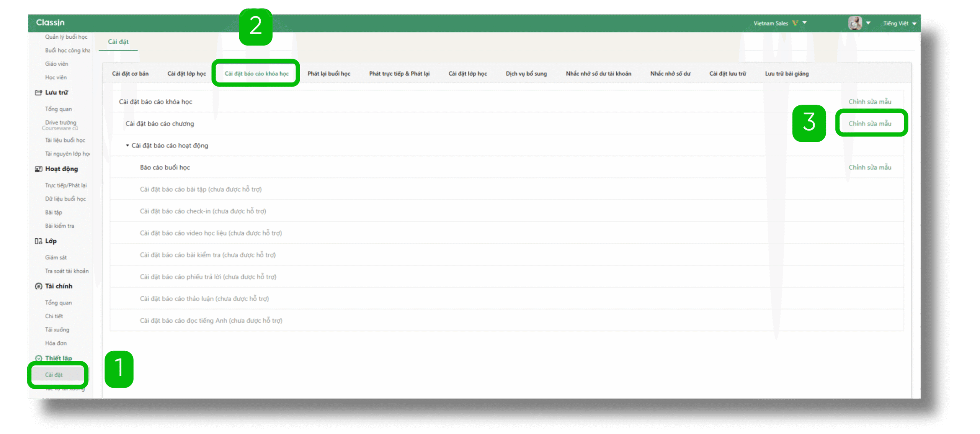This screenshot has height=434, width=980.
Task: Click Chỉnh sửa mẫu for báo cáo chương
Action: pos(870,123)
